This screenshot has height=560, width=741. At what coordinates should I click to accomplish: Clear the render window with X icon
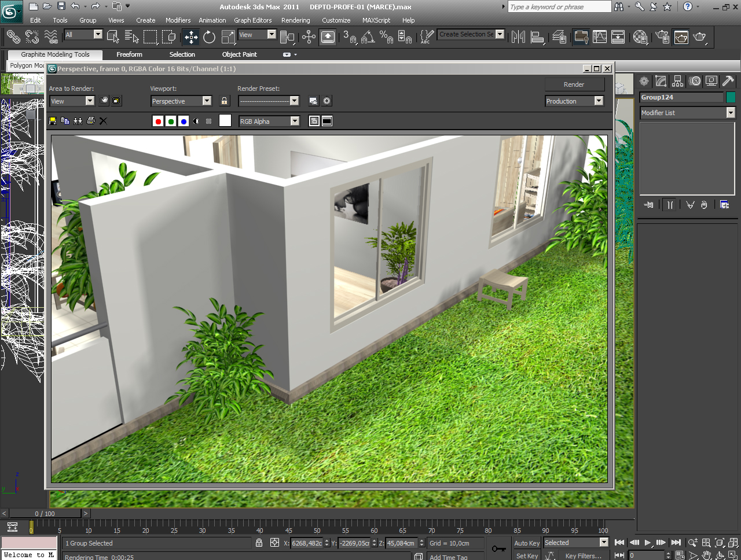[x=103, y=121]
